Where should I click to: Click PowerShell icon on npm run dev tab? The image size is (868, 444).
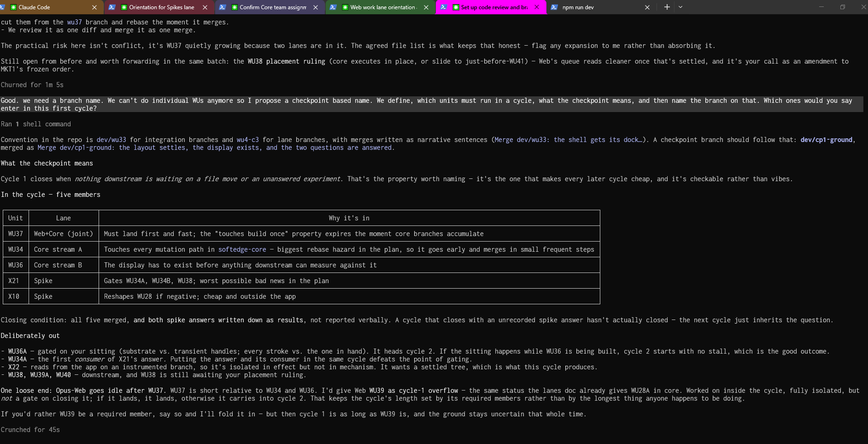tap(554, 7)
